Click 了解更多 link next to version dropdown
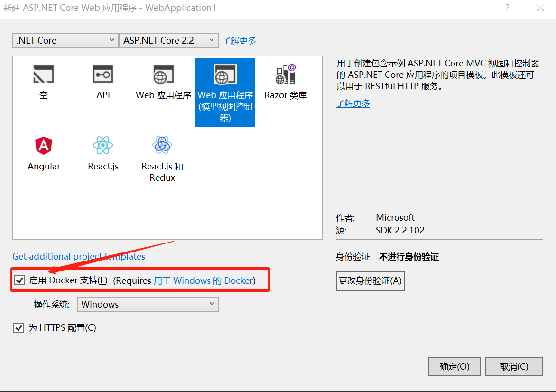Viewport: 556px width, 392px height. pyautogui.click(x=239, y=41)
